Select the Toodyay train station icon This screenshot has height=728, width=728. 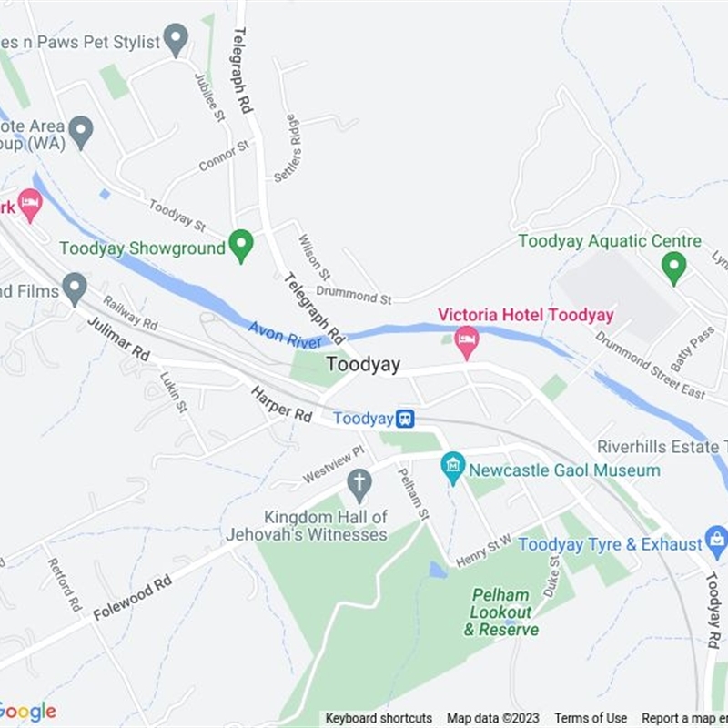point(405,419)
